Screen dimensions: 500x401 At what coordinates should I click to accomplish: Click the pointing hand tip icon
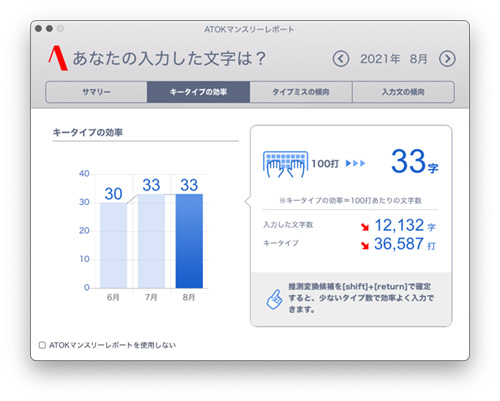pyautogui.click(x=274, y=299)
